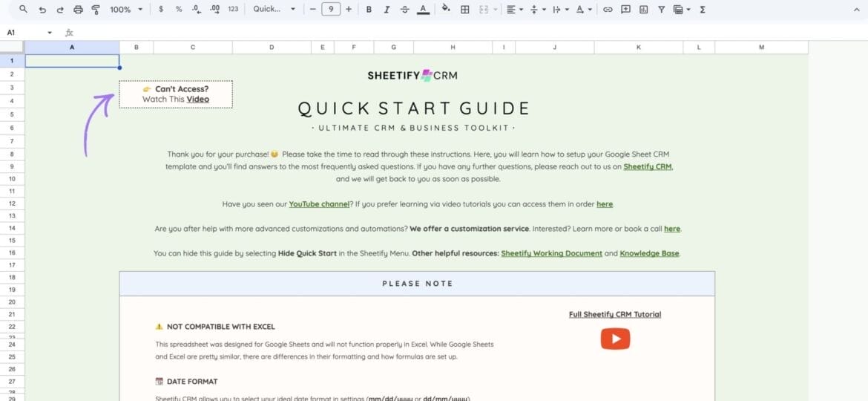Screen dimensions: 868x401
Task: Activate the paint format tool
Action: click(96, 10)
